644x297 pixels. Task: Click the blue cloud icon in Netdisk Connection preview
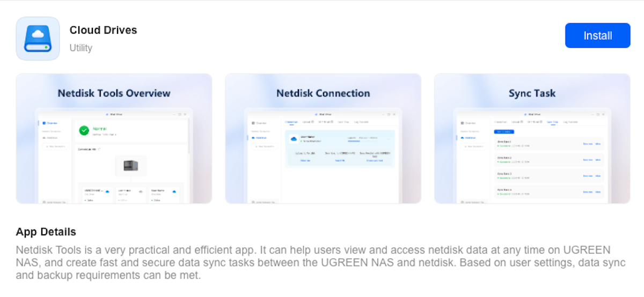pyautogui.click(x=294, y=139)
